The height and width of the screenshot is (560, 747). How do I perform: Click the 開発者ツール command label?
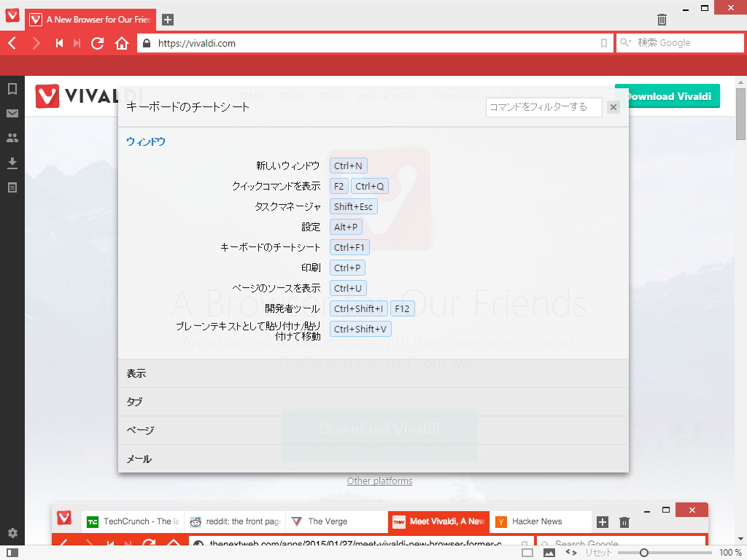pyautogui.click(x=293, y=309)
